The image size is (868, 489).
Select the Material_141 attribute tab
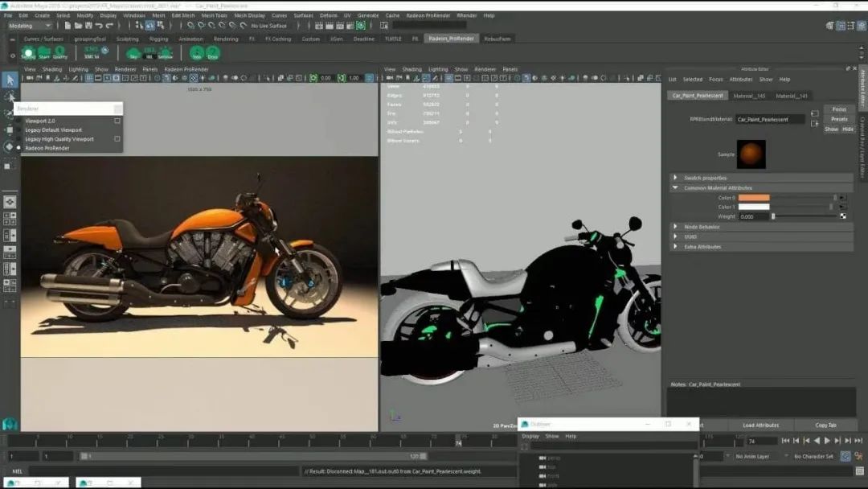coord(792,96)
